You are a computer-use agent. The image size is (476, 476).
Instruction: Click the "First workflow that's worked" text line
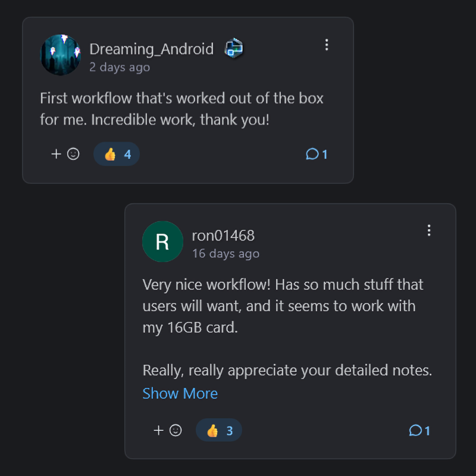(181, 98)
